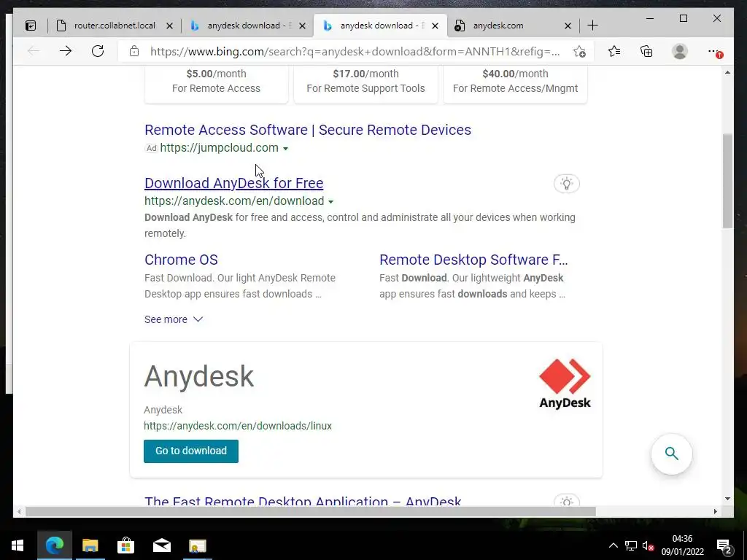Open Edge Settings and more menu
This screenshot has width=747, height=560.
pyautogui.click(x=714, y=52)
